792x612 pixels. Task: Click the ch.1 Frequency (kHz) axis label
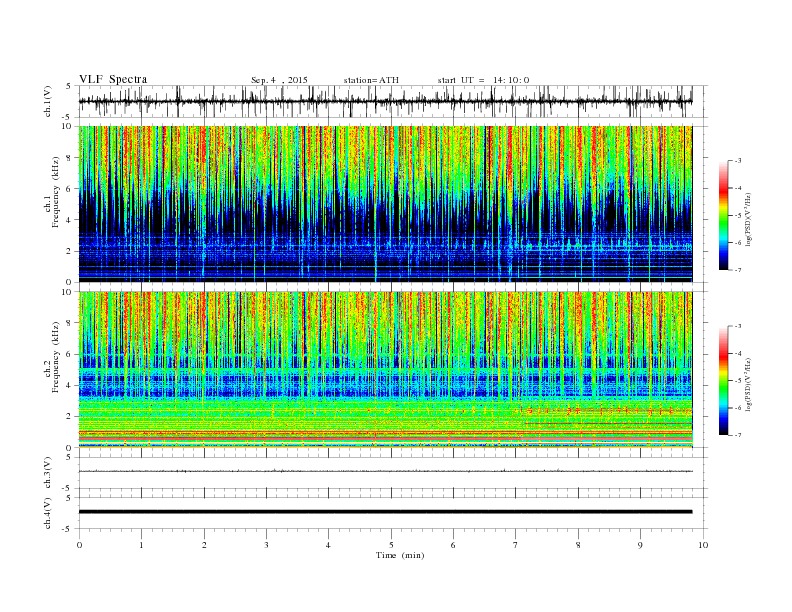[52, 192]
